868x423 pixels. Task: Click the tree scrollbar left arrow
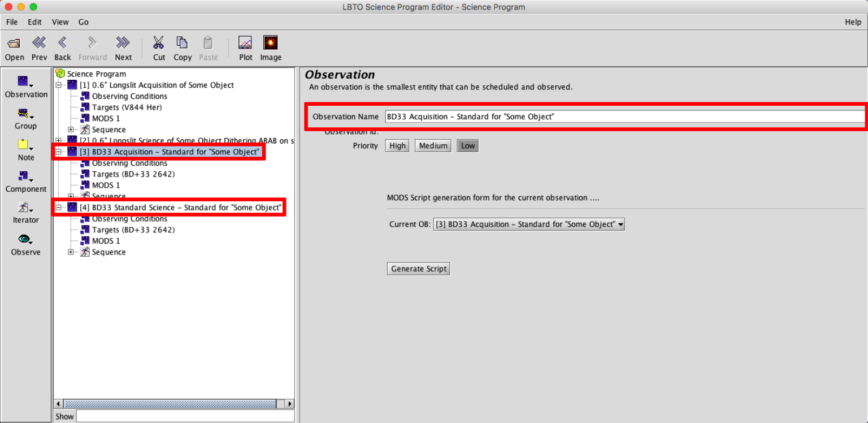coord(58,404)
